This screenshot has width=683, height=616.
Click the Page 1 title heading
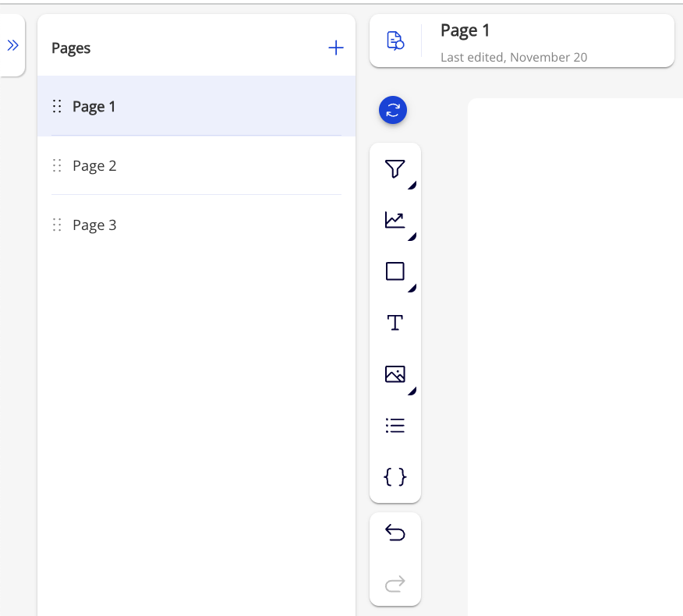pos(465,30)
